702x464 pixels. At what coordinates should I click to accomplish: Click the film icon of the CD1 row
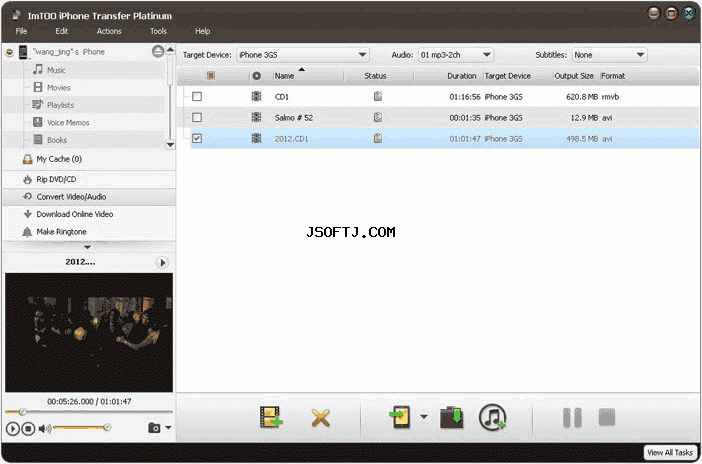point(256,96)
